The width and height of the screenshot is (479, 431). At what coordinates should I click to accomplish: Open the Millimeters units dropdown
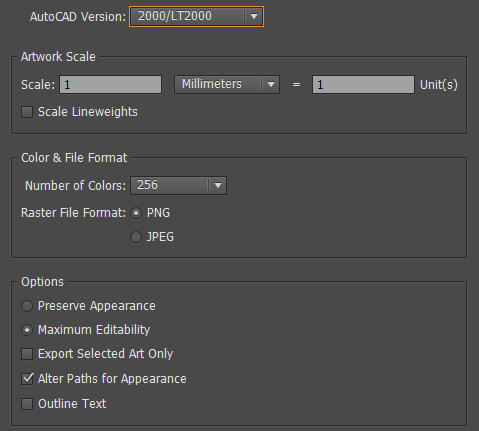(227, 84)
